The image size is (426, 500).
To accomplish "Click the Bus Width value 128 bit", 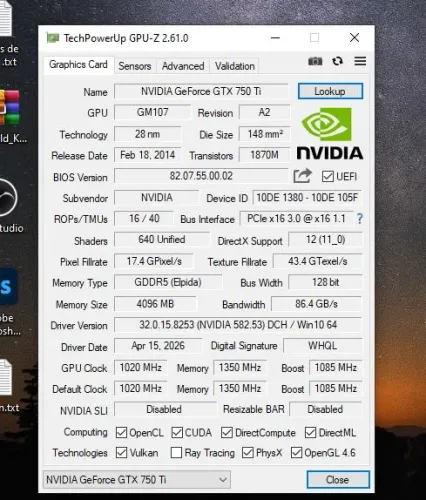I will 325,282.
